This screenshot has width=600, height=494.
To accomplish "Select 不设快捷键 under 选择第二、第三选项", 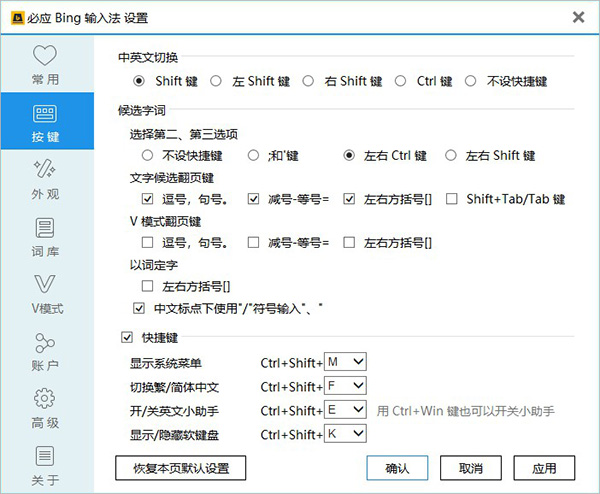I will 147,155.
